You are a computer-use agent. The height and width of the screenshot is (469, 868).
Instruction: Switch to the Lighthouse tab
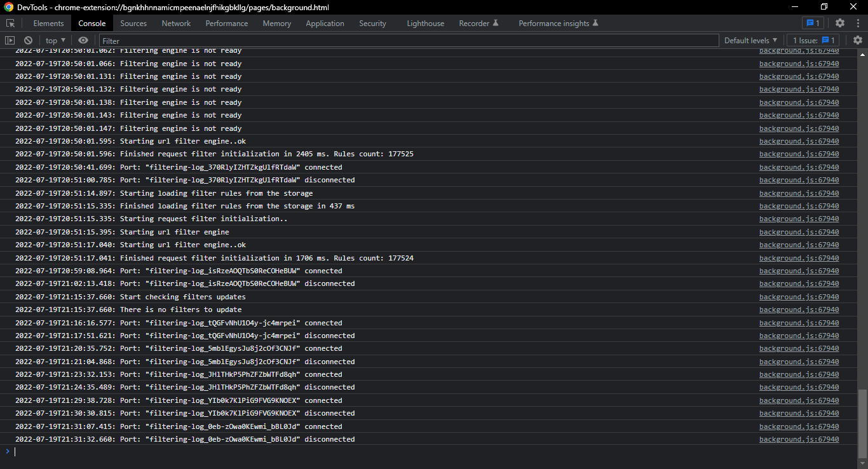pyautogui.click(x=425, y=23)
